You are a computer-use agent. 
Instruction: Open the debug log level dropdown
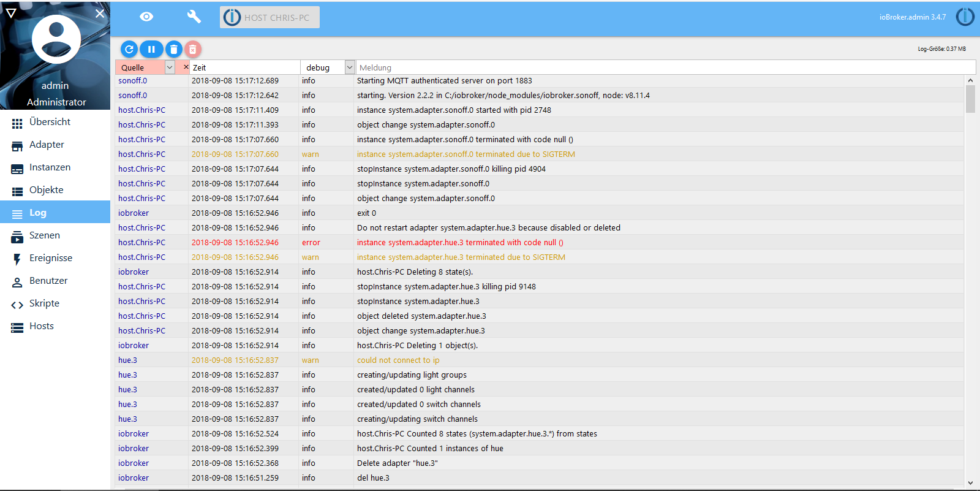click(x=349, y=67)
